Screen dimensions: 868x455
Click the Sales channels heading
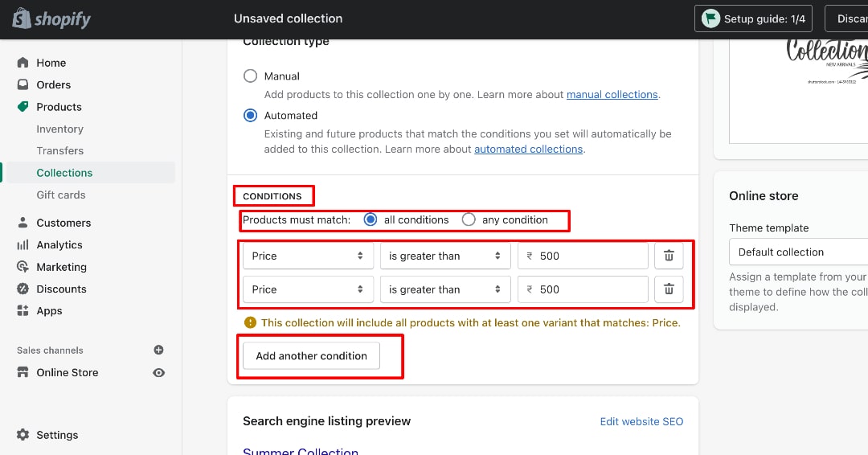point(50,350)
